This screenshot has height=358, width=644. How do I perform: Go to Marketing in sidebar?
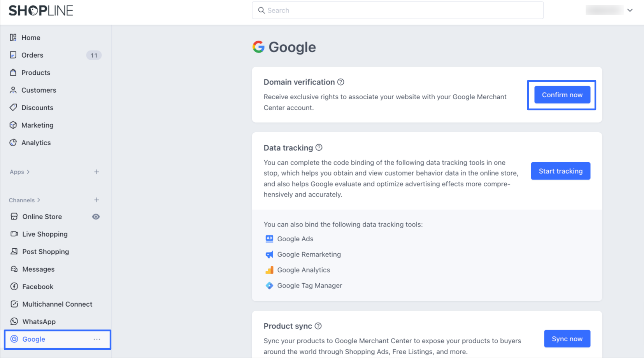pyautogui.click(x=37, y=125)
